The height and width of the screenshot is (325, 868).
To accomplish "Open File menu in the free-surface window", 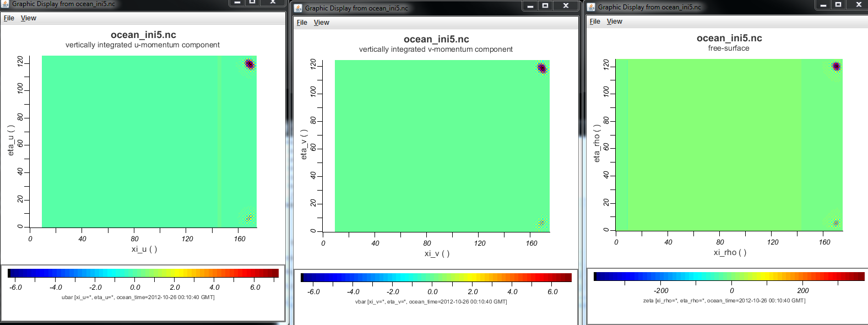I will [595, 21].
